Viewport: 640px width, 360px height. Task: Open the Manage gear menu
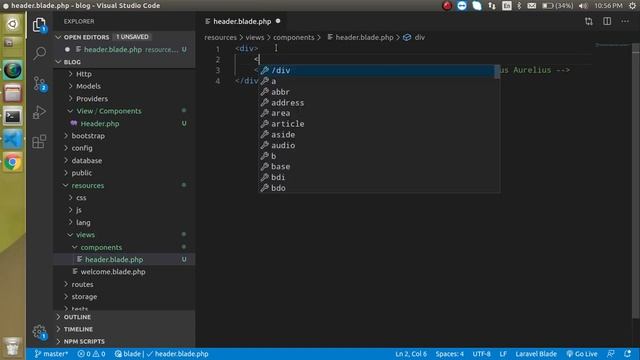pos(40,332)
